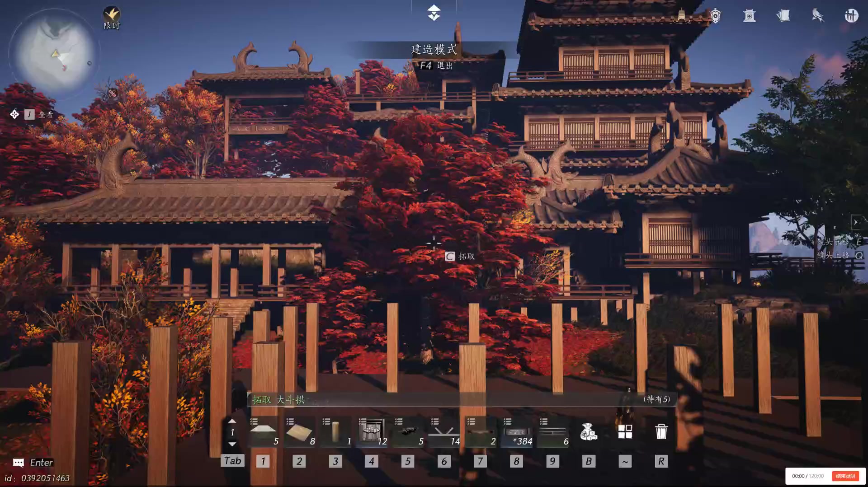Open the list menu on slot 9
The height and width of the screenshot is (487, 868).
pos(543,421)
